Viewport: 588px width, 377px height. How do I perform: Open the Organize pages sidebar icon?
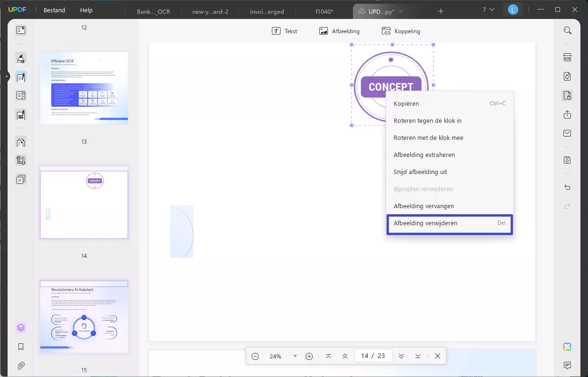pyautogui.click(x=21, y=96)
